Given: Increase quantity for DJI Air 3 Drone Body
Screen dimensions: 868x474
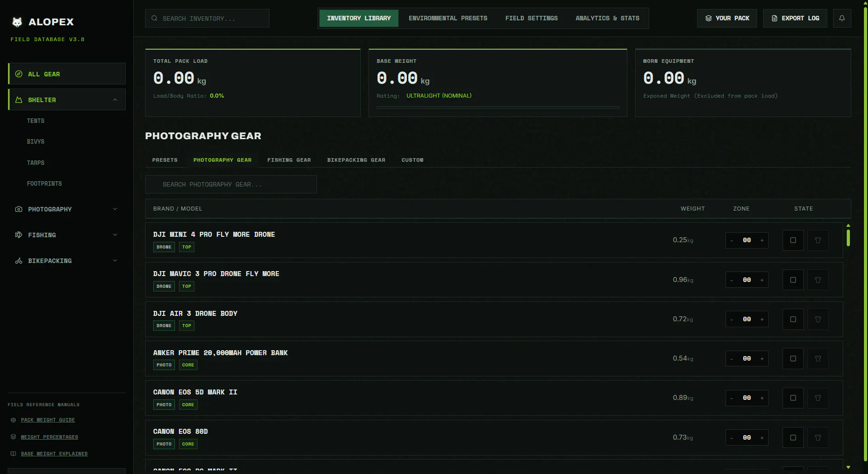Looking at the screenshot, I should pyautogui.click(x=762, y=319).
